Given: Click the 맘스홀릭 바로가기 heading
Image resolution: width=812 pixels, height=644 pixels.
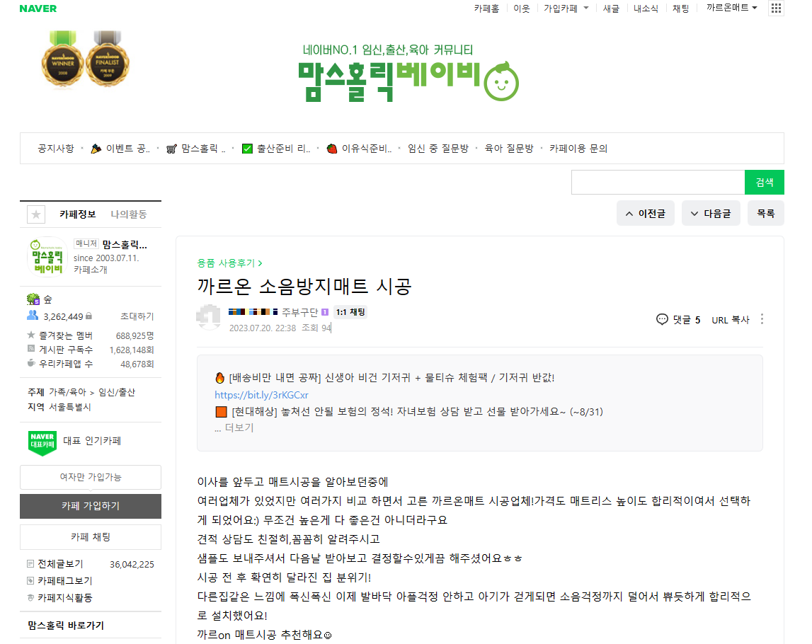Looking at the screenshot, I should [x=66, y=626].
